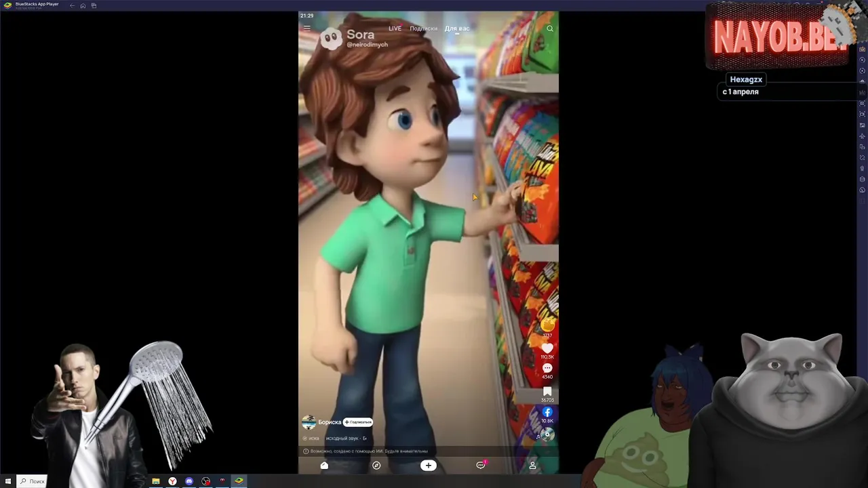Tap the plus create-video button

pyautogui.click(x=428, y=465)
